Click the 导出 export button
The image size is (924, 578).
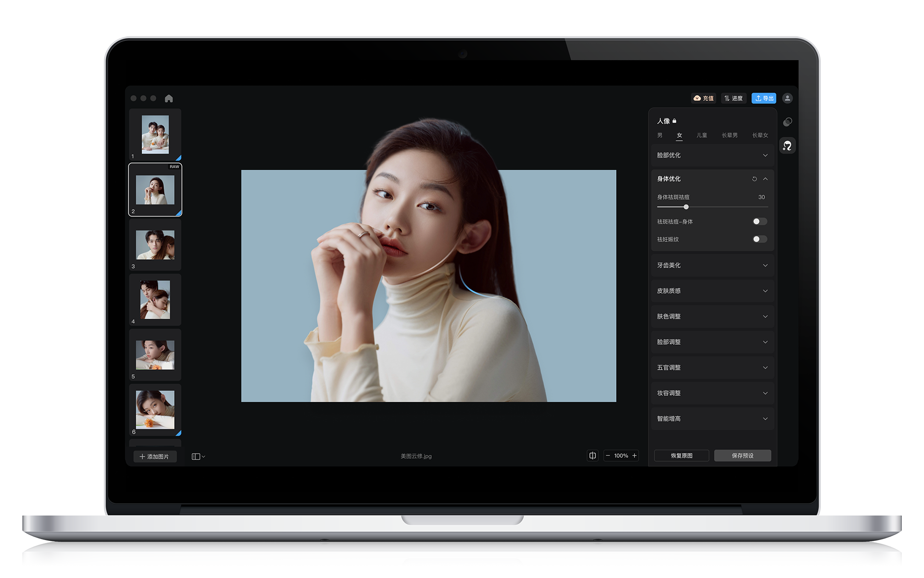point(764,98)
